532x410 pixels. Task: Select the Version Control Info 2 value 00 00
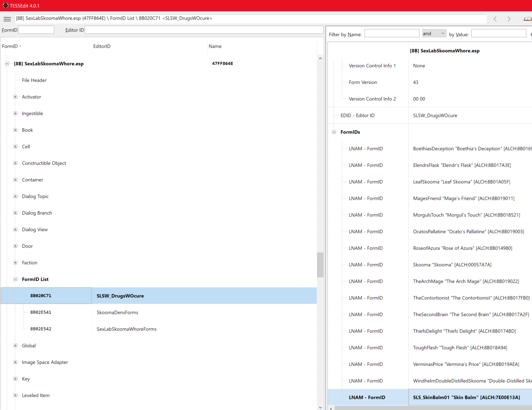pos(419,99)
